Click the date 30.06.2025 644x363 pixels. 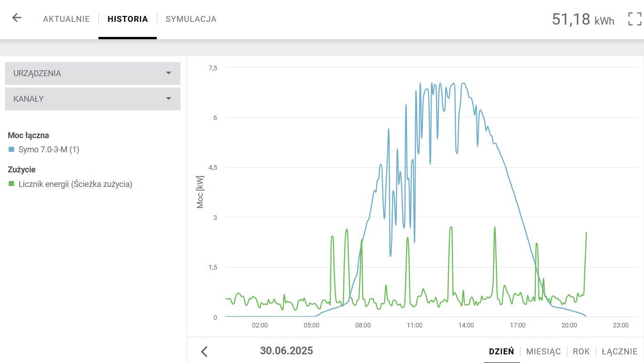point(286,351)
